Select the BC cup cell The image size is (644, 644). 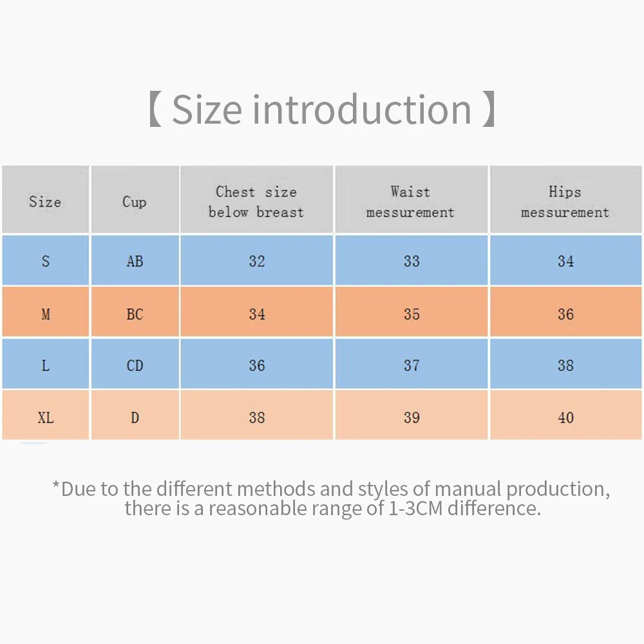[x=135, y=314]
